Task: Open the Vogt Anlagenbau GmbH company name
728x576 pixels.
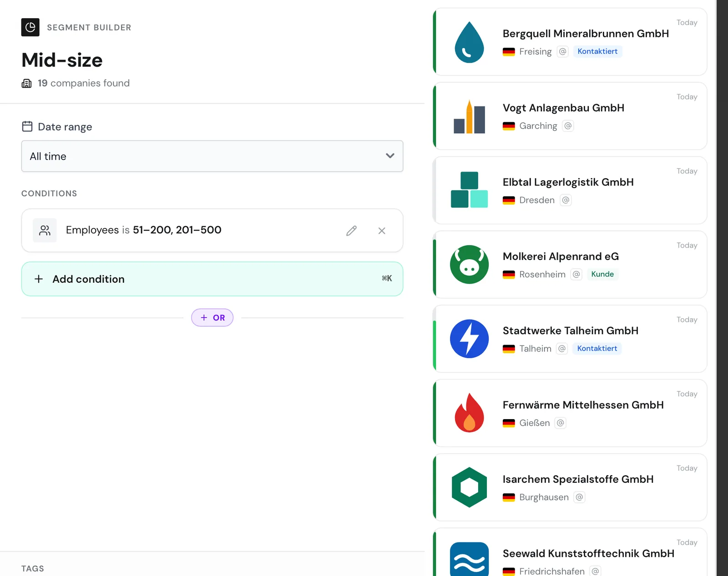Action: point(563,108)
